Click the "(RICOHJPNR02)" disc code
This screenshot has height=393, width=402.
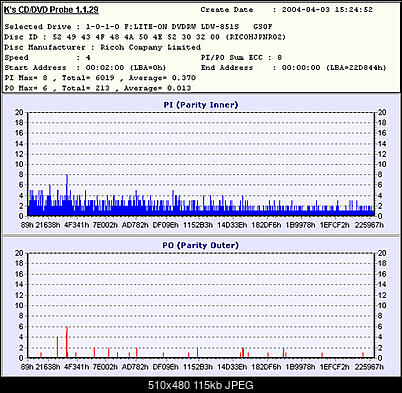256,37
